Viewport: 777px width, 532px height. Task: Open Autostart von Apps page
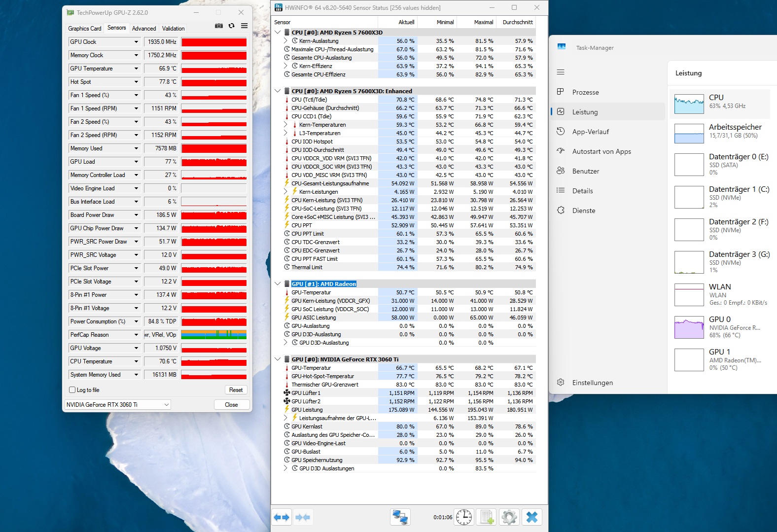608,151
